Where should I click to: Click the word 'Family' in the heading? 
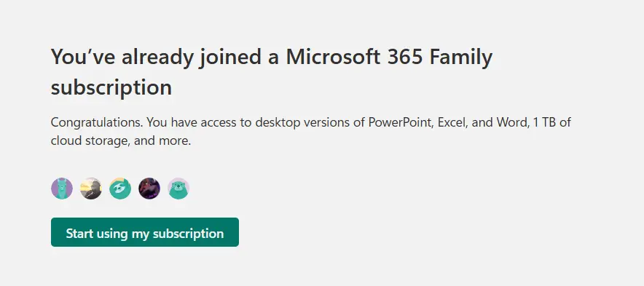click(x=461, y=57)
